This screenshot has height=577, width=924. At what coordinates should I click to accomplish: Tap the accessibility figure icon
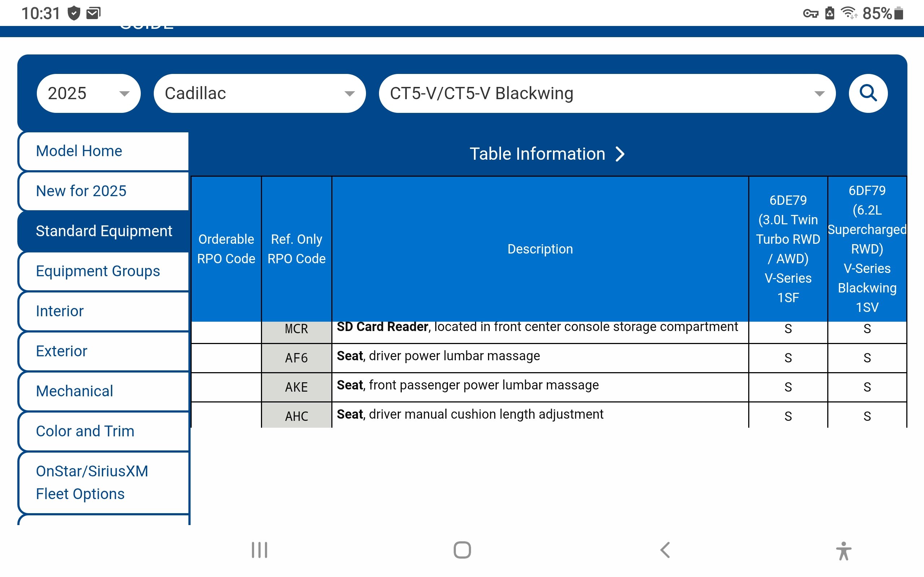tap(844, 551)
